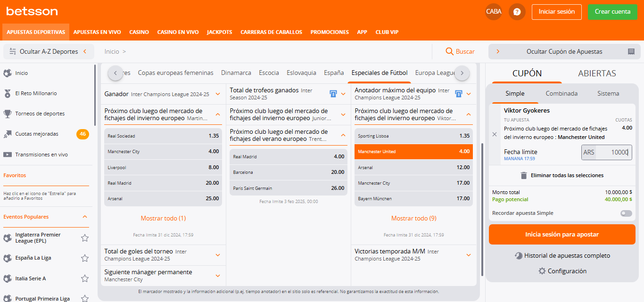The width and height of the screenshot is (644, 302).
Task: Star Inglaterra Premier League as favorite
Action: 85,238
